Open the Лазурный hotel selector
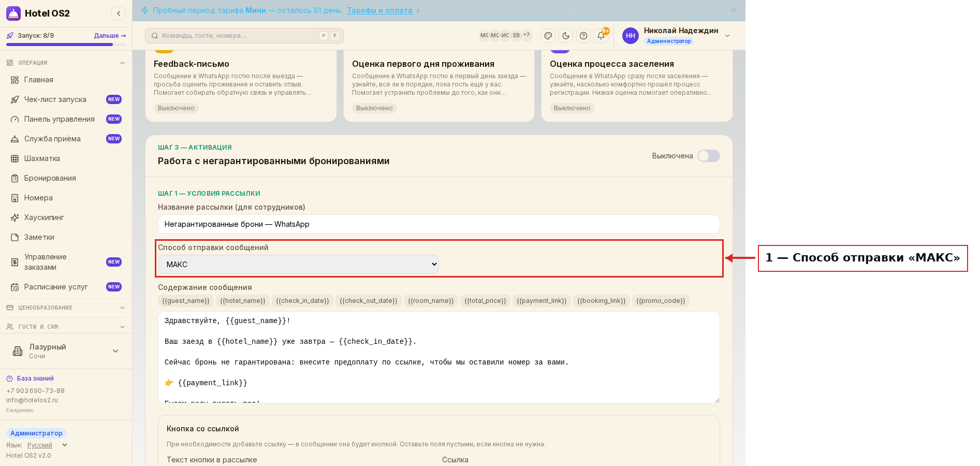 66,351
